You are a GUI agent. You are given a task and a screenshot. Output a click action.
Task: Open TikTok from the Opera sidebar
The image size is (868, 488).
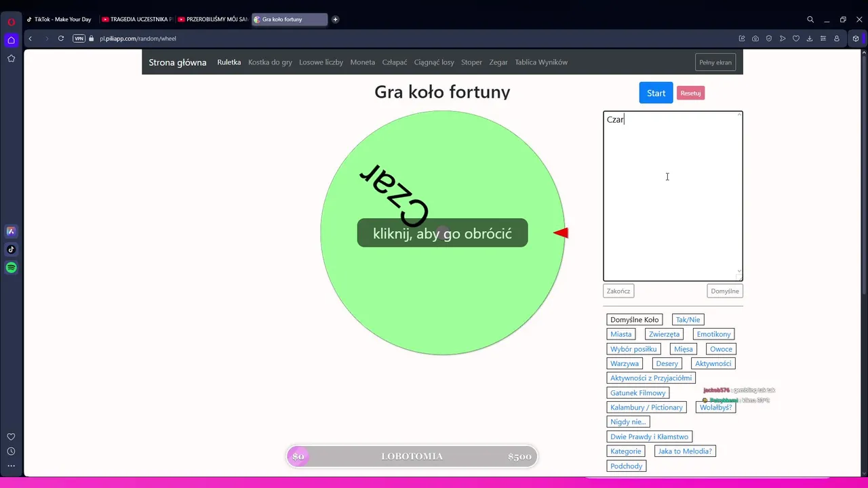11,249
